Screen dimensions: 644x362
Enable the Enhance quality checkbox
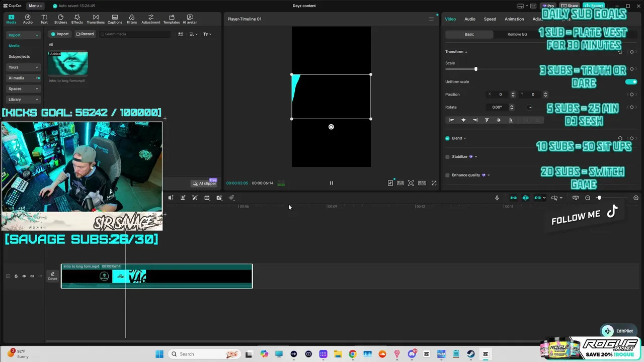447,175
